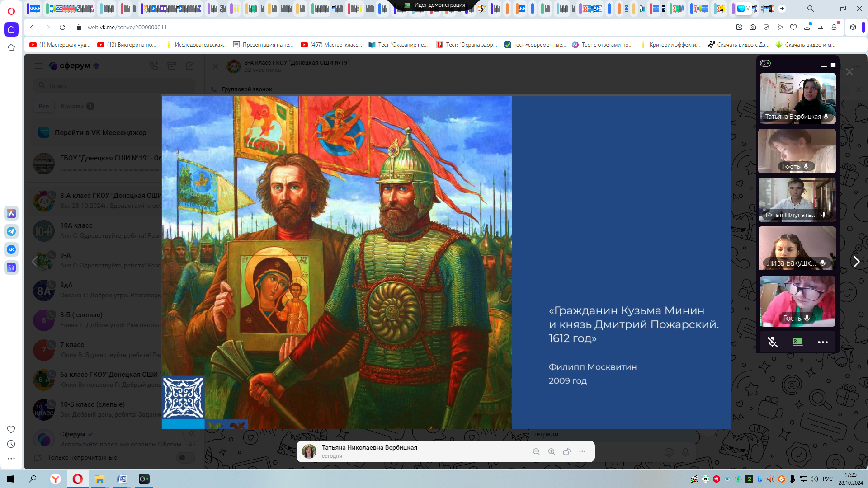
Task: Open the Opera shield privacy icon
Action: tap(766, 28)
